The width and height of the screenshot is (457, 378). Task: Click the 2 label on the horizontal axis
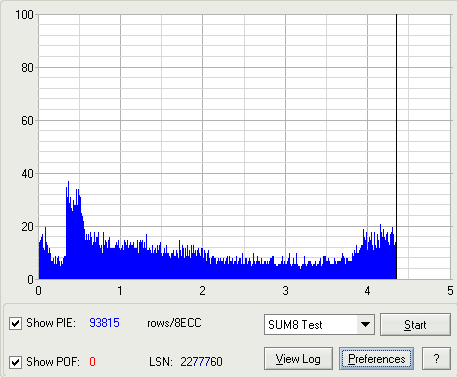click(202, 291)
